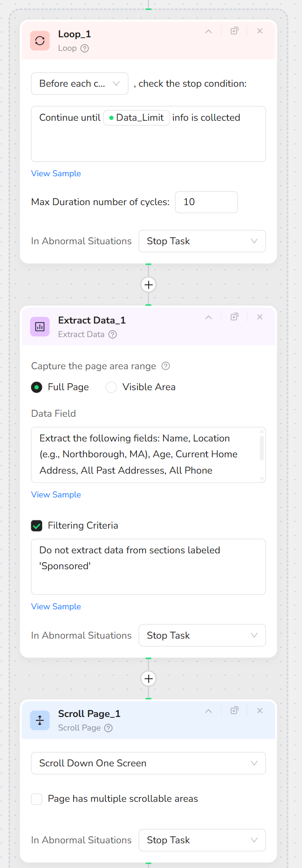Open the 'Before each c...' dropdown
The image size is (302, 868).
pos(80,84)
